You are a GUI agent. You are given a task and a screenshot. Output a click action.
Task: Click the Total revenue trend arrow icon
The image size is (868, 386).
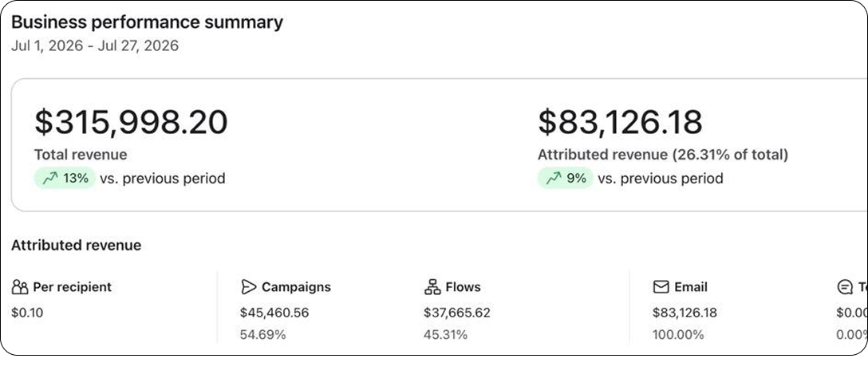(x=50, y=178)
